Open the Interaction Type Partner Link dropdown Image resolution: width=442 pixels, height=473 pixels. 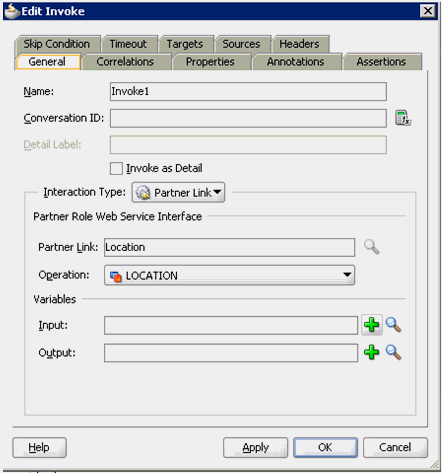coord(178,192)
